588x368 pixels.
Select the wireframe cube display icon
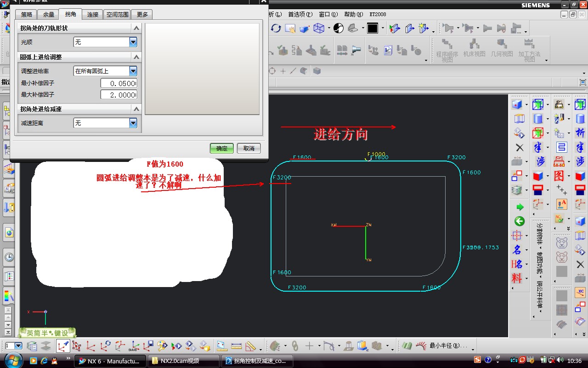pyautogui.click(x=319, y=29)
